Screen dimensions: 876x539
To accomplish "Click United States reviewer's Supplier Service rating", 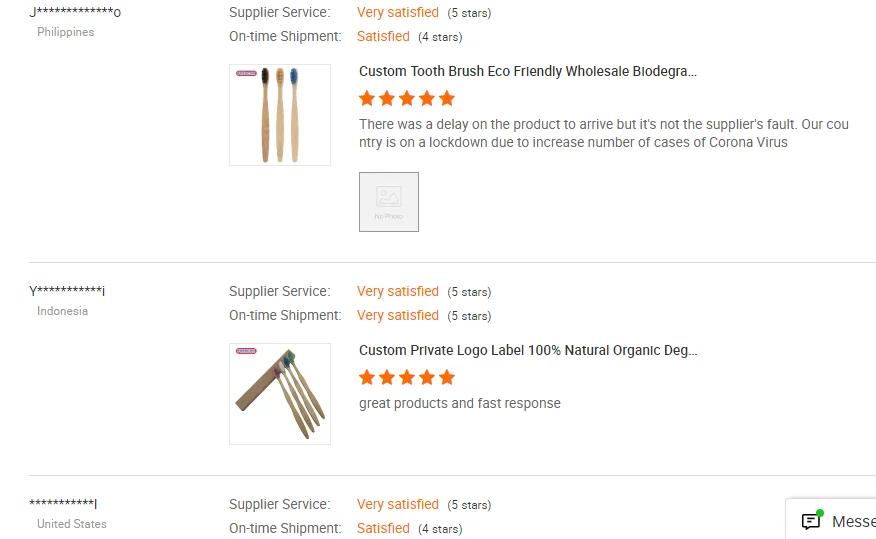I will click(x=398, y=505).
